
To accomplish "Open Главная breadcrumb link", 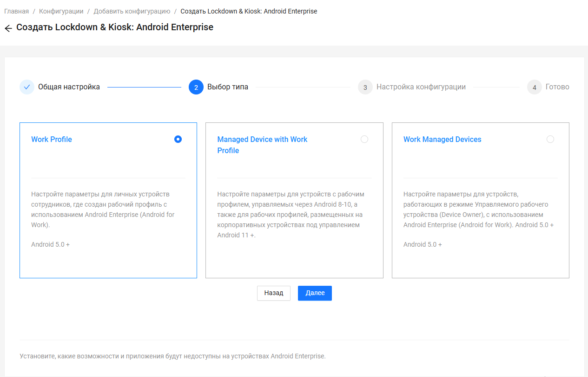I will click(x=16, y=11).
